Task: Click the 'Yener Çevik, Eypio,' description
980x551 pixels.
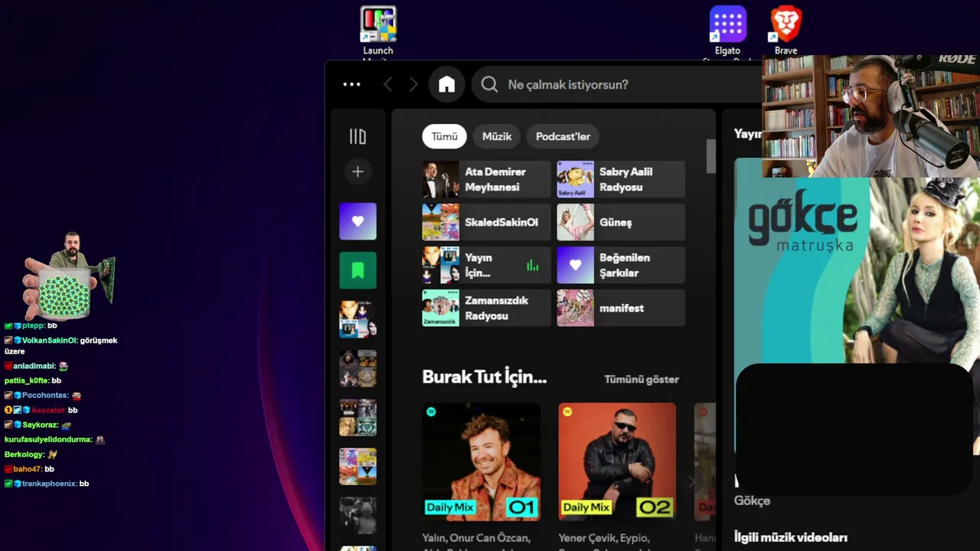Action: [x=604, y=538]
